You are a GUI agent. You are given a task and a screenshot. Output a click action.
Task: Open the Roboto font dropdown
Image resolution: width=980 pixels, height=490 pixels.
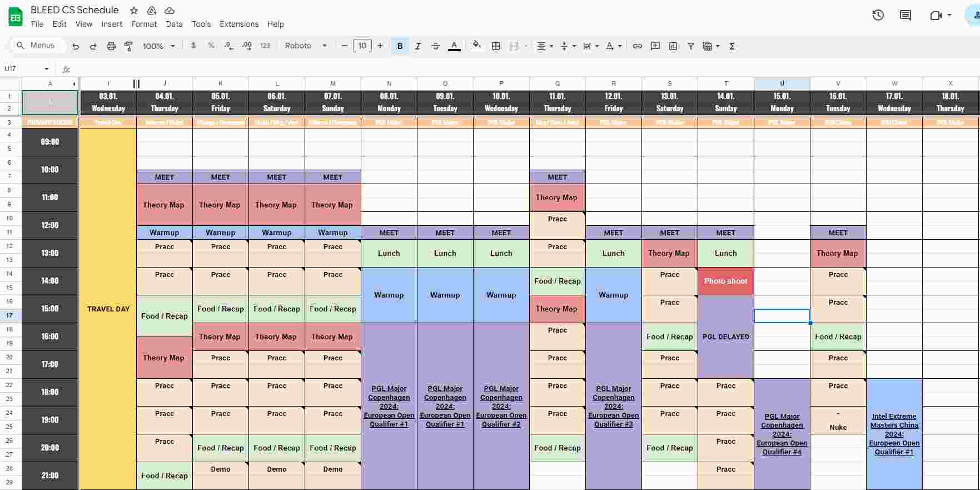tap(306, 46)
